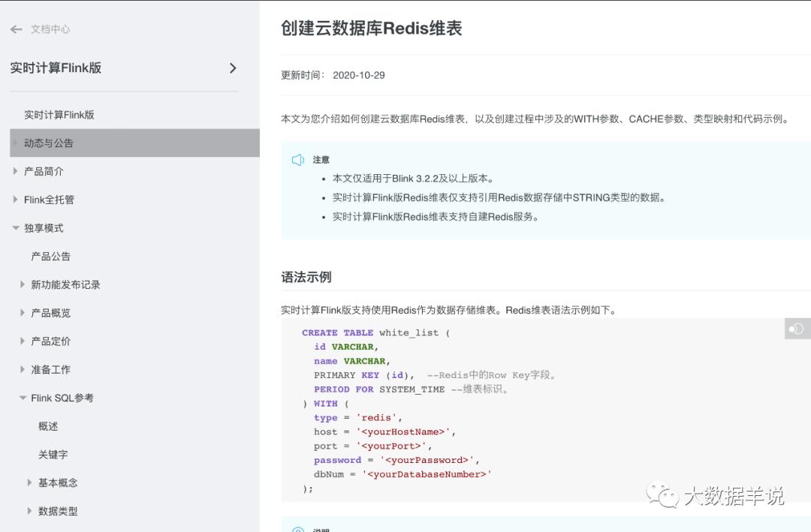Expand the 产品概览 arrow
The image size is (811, 532).
[23, 313]
